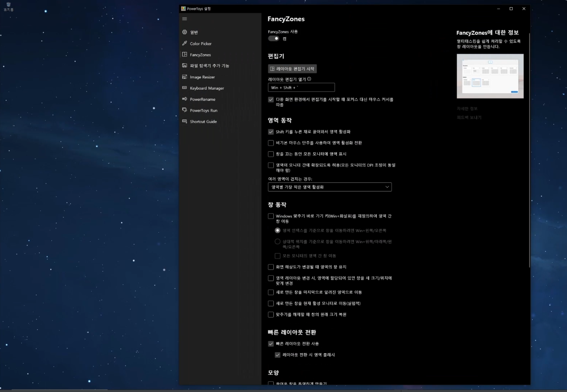Viewport: 567px width, 392px height.
Task: Click the File Explorer add-ons (파일 탐색기) icon
Action: 185,66
